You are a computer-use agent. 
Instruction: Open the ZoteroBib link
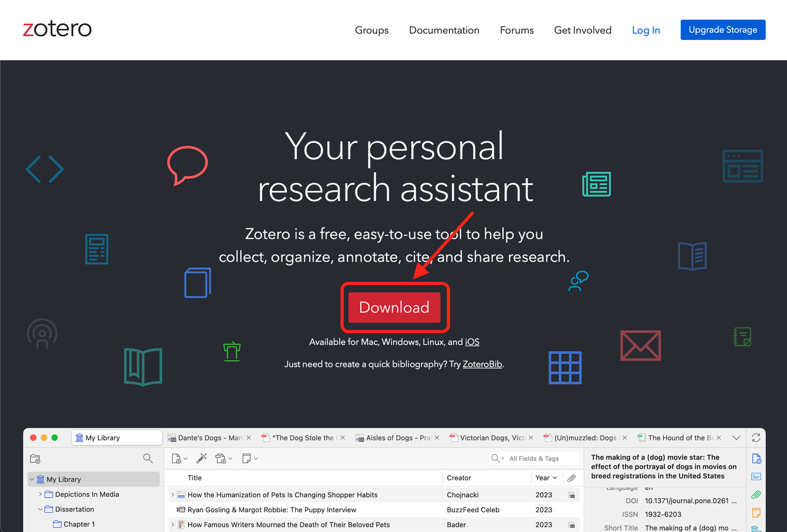(x=483, y=364)
